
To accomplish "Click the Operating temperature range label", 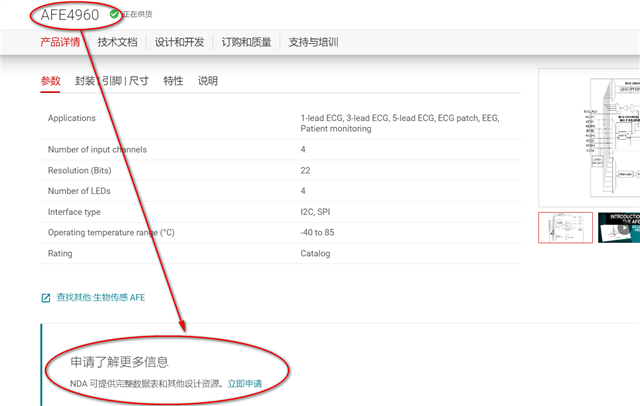I will point(111,233).
